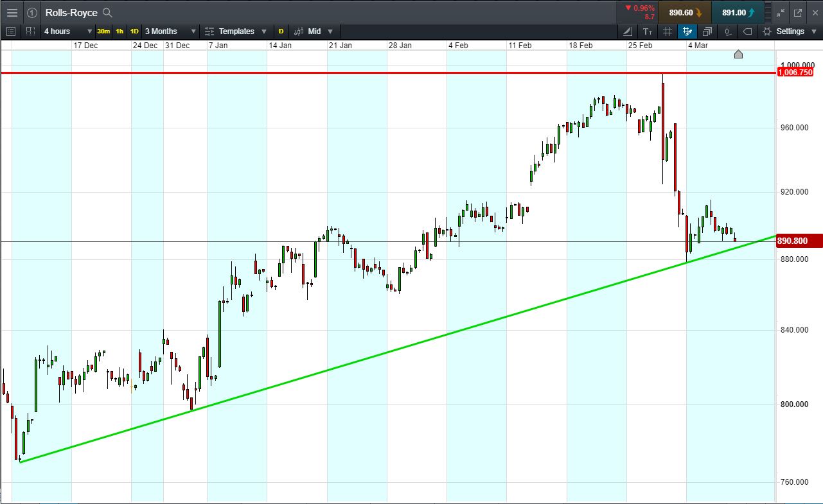Toggle the yellow D indicator button
The height and width of the screenshot is (504, 823).
coord(281,31)
